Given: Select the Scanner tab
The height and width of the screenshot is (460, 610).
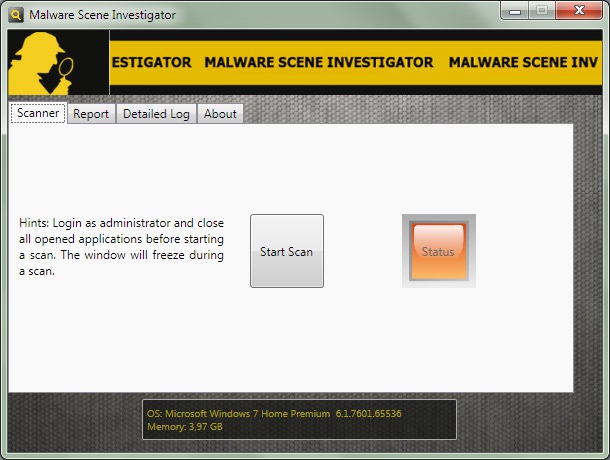Looking at the screenshot, I should 38,113.
